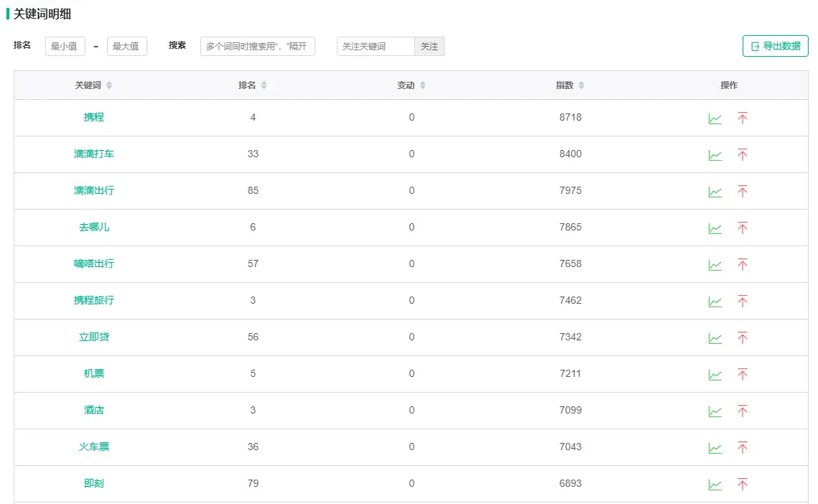Focus the 最大值 rank input
Viewport: 818px width, 504px height.
(127, 47)
